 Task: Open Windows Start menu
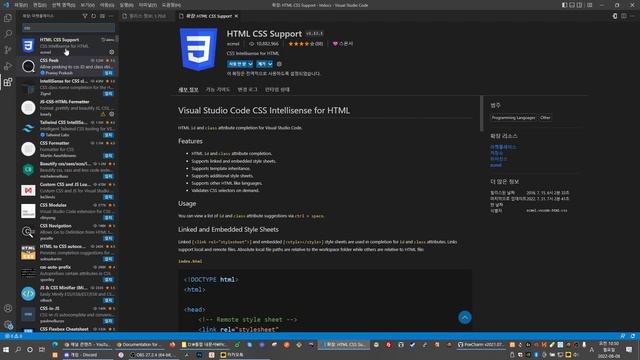click(6, 350)
